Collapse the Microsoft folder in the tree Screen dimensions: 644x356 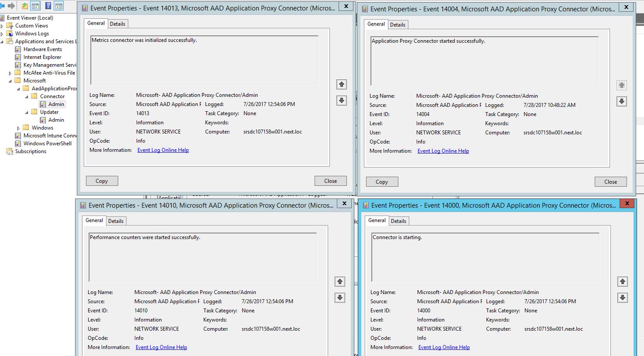tap(10, 81)
